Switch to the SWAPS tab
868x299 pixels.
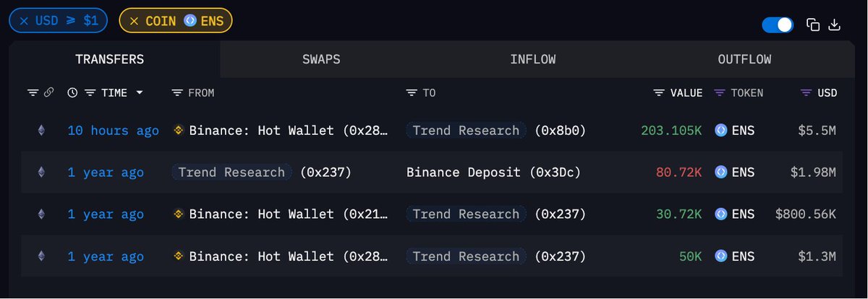(x=321, y=59)
